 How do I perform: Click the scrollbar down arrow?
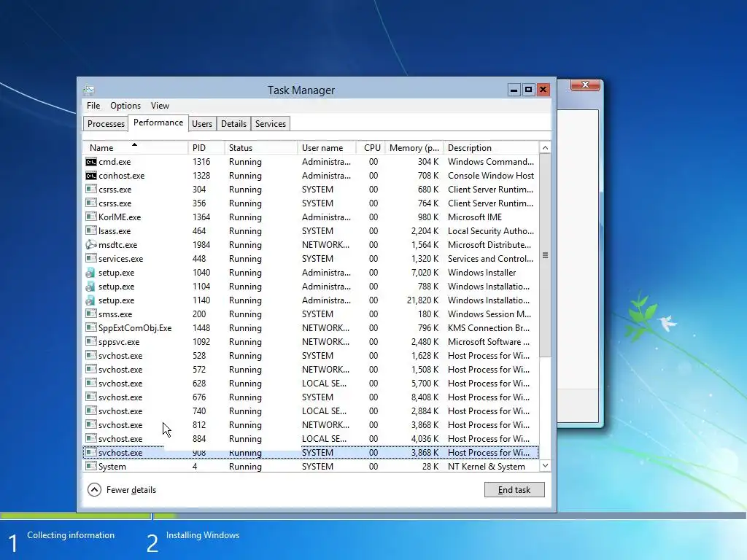[x=545, y=466]
